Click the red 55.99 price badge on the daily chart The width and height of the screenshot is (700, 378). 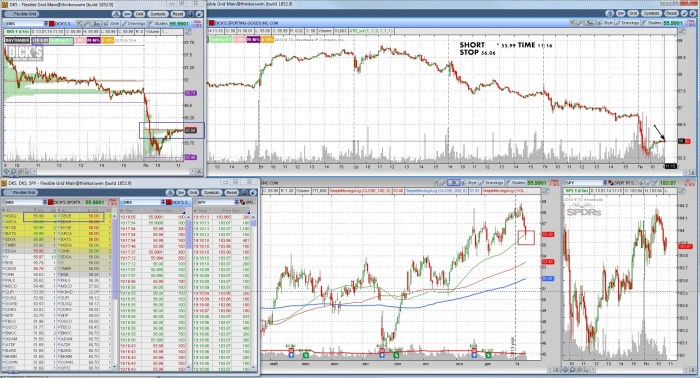pyautogui.click(x=548, y=234)
